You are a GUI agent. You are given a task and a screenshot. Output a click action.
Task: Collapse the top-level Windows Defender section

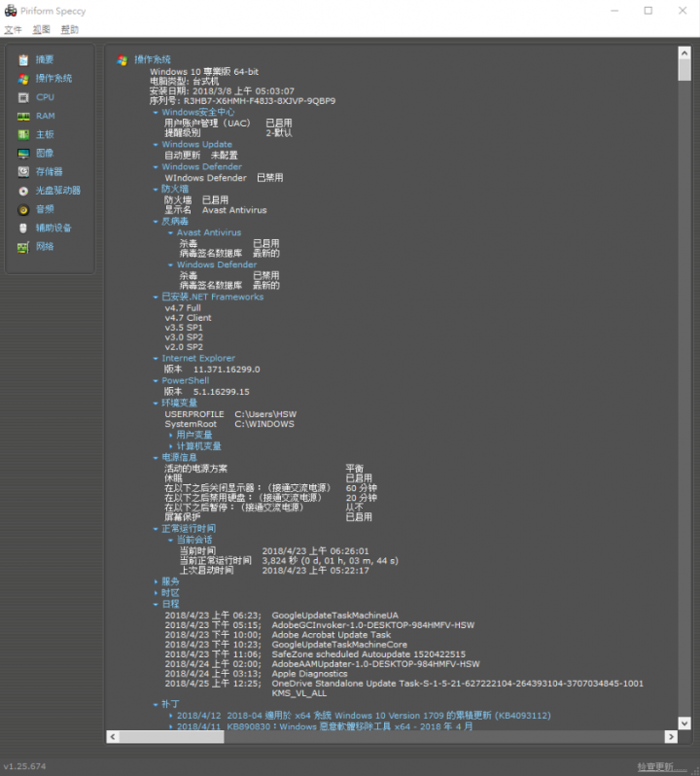156,167
